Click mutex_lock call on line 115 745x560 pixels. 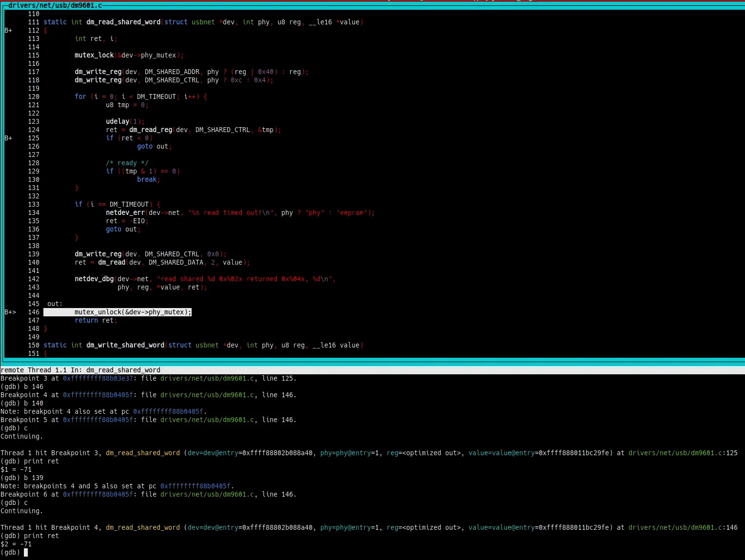click(x=94, y=55)
